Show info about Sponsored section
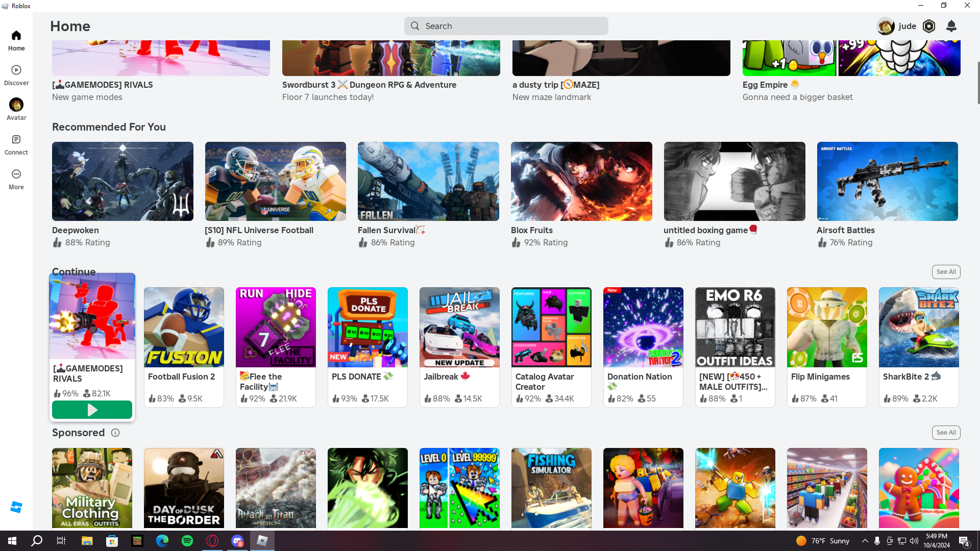 [x=115, y=433]
